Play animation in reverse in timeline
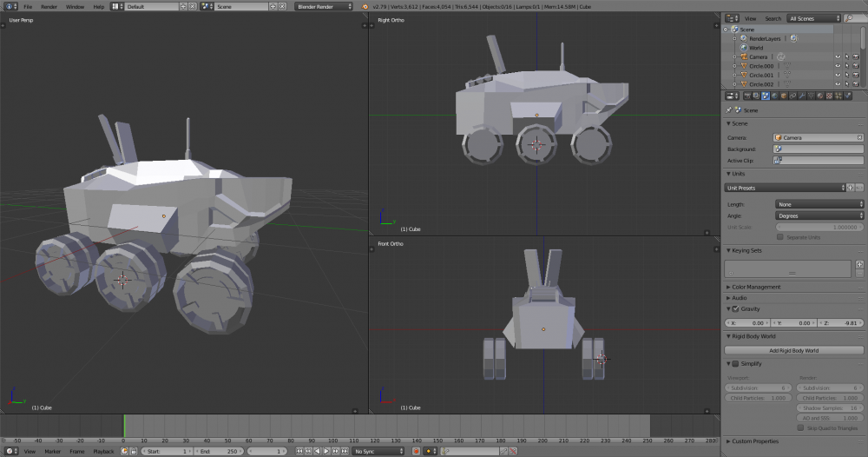Screen dimensions: 868x457 click(317, 452)
